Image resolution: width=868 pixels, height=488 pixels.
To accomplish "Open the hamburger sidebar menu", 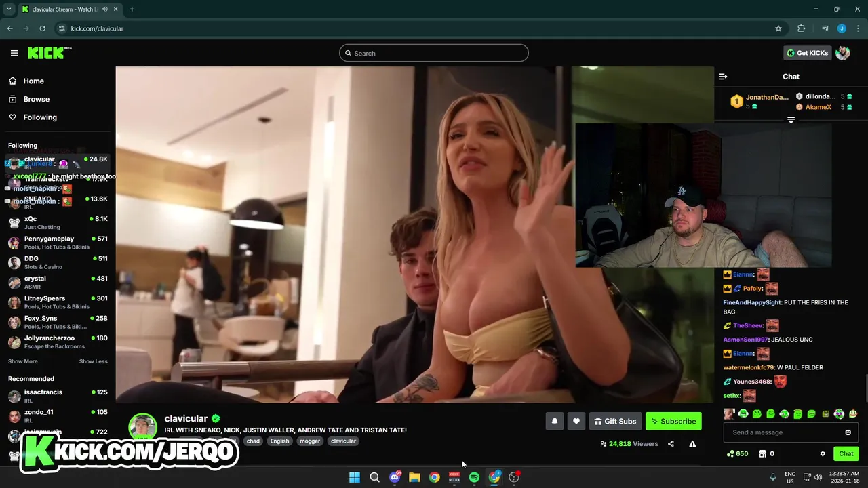I will [x=14, y=53].
